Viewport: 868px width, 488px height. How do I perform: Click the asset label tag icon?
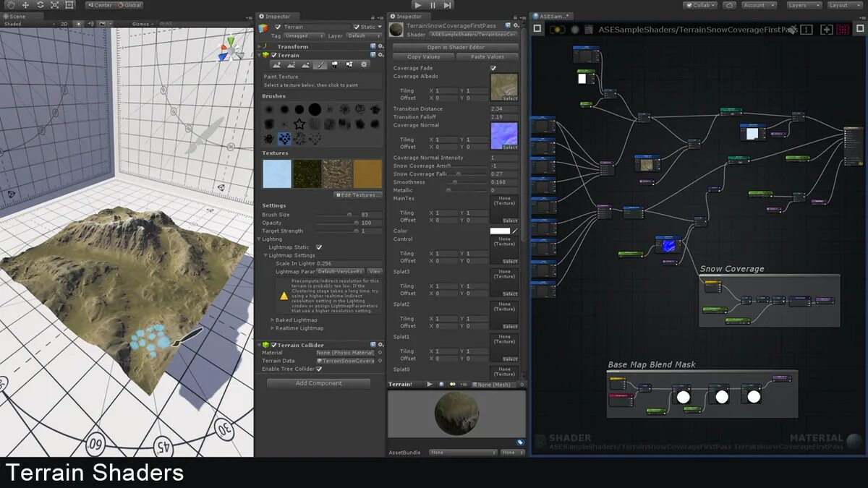[x=520, y=442]
